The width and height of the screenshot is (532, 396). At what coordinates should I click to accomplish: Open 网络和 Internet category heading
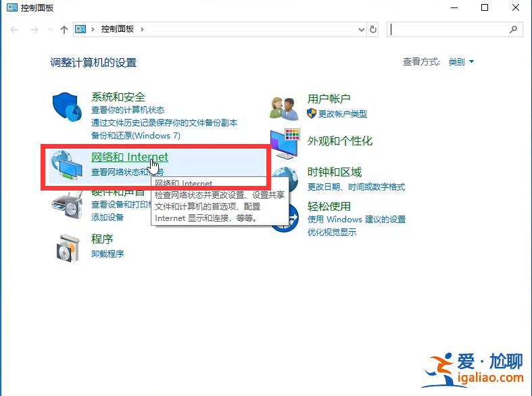[x=130, y=157]
